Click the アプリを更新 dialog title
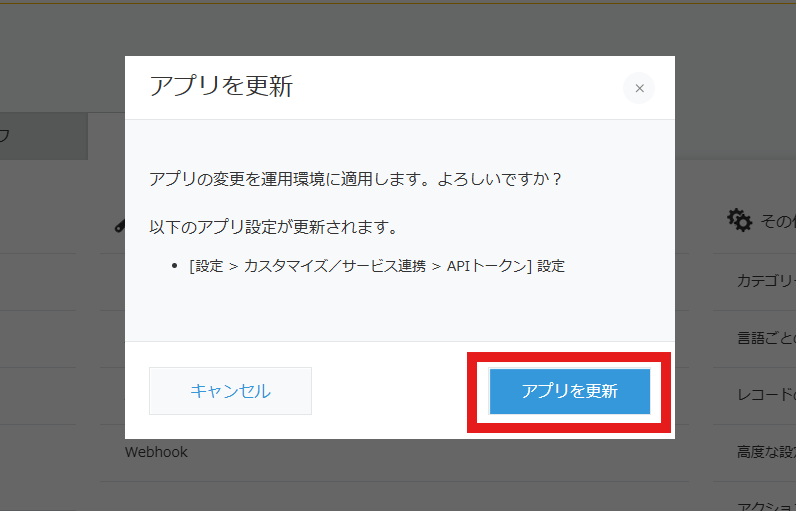 click(221, 86)
